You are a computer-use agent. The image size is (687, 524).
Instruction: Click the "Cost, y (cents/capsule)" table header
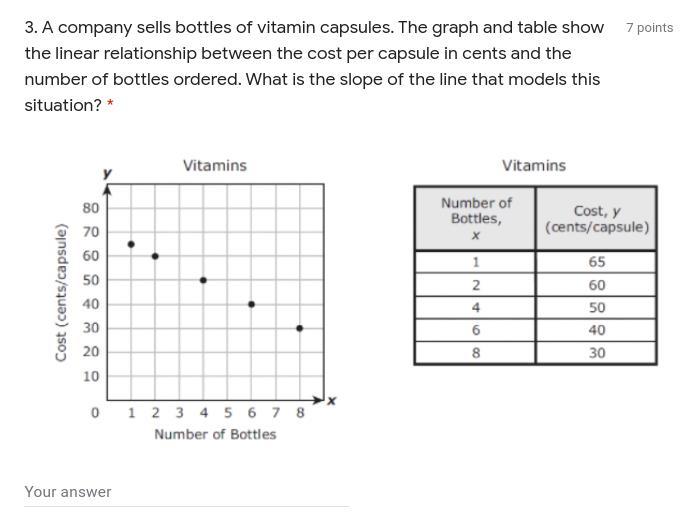(x=597, y=218)
